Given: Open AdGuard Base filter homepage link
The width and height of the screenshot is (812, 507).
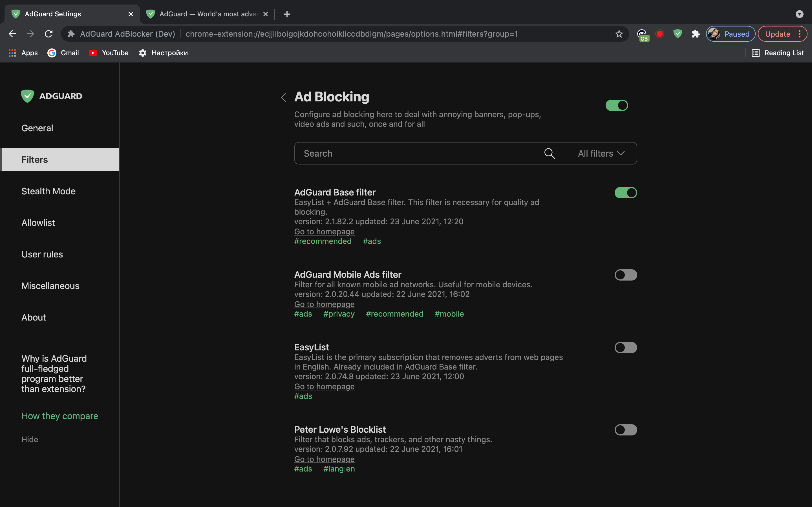Looking at the screenshot, I should (x=325, y=231).
